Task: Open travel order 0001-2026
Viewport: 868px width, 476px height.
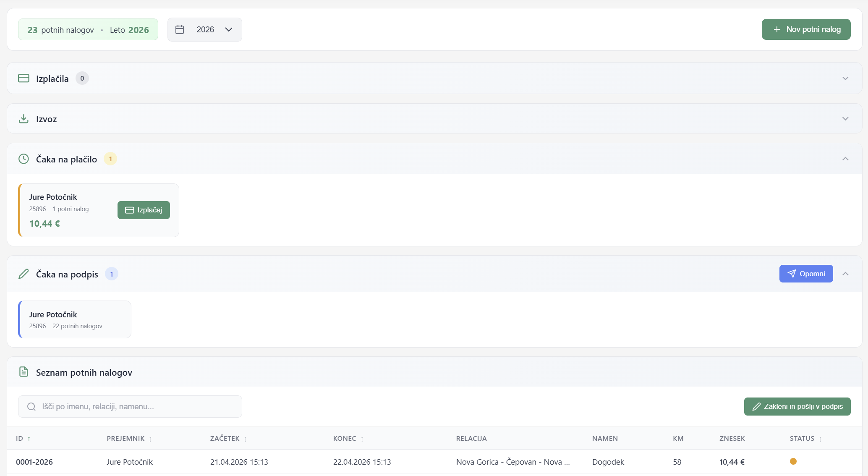Action: pos(34,462)
